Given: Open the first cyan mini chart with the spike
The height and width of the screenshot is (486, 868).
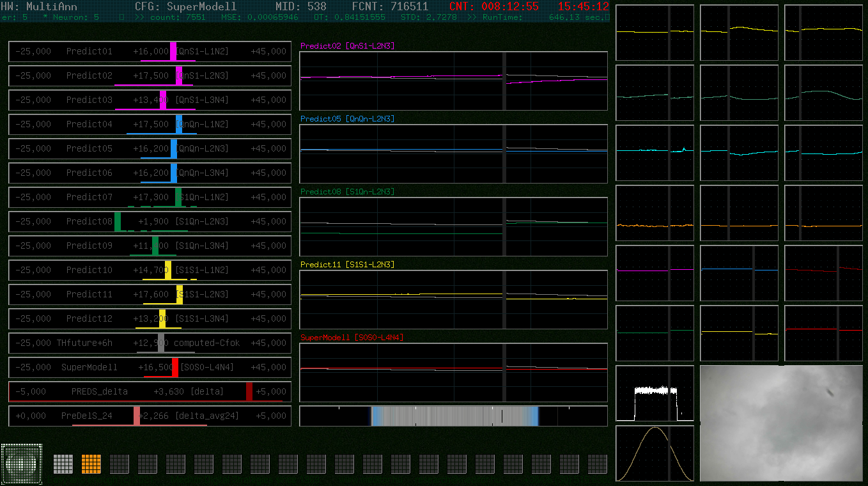Looking at the screenshot, I should pyautogui.click(x=655, y=153).
